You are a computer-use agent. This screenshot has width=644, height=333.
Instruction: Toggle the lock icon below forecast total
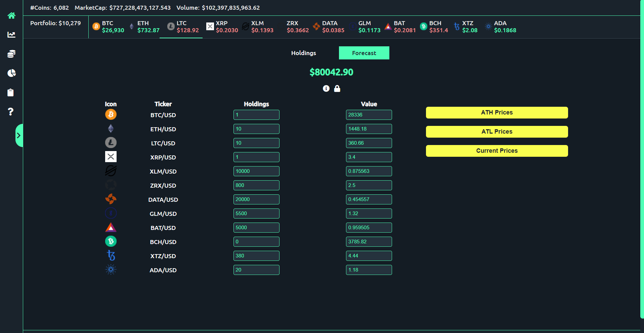click(x=337, y=88)
